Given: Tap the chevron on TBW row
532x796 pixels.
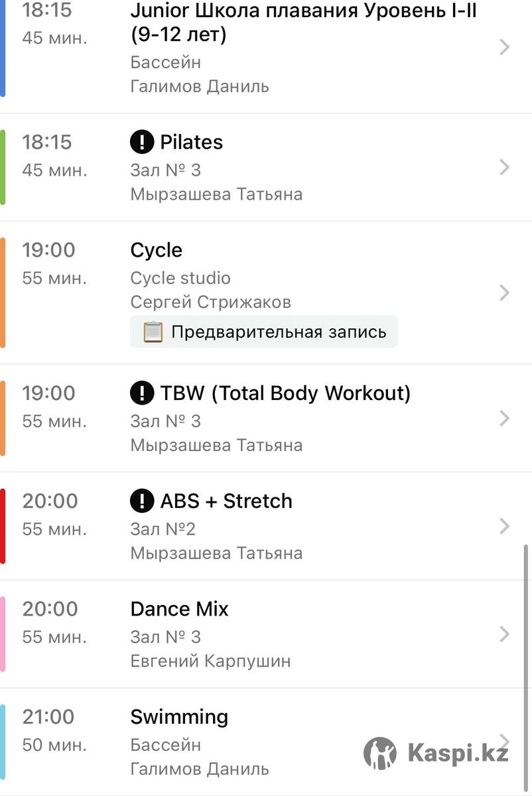Looking at the screenshot, I should (x=504, y=418).
